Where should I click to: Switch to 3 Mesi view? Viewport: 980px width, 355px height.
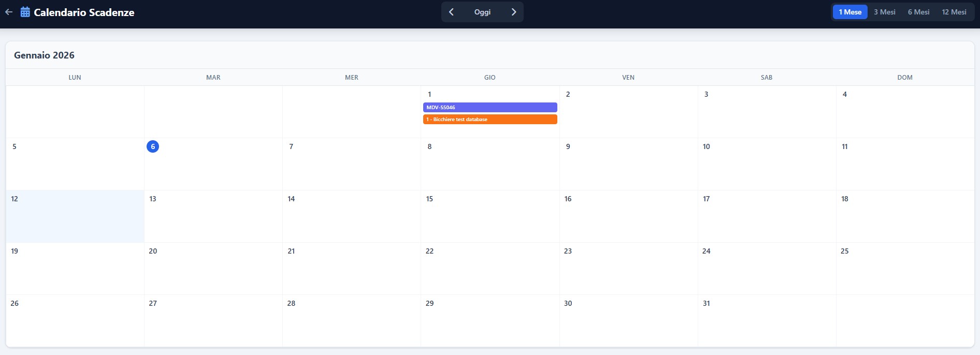(884, 12)
